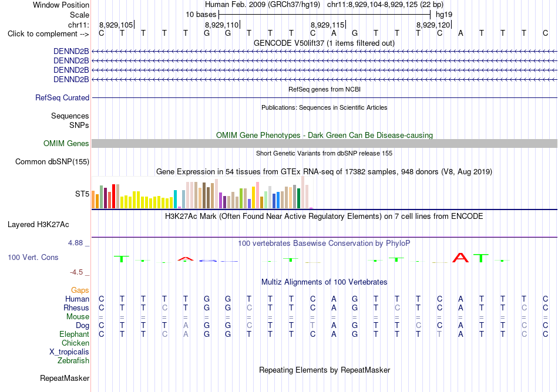558x392 pixels.
Task: Click 'Short Genetic Variants from dbSNP' title
Action: point(324,153)
